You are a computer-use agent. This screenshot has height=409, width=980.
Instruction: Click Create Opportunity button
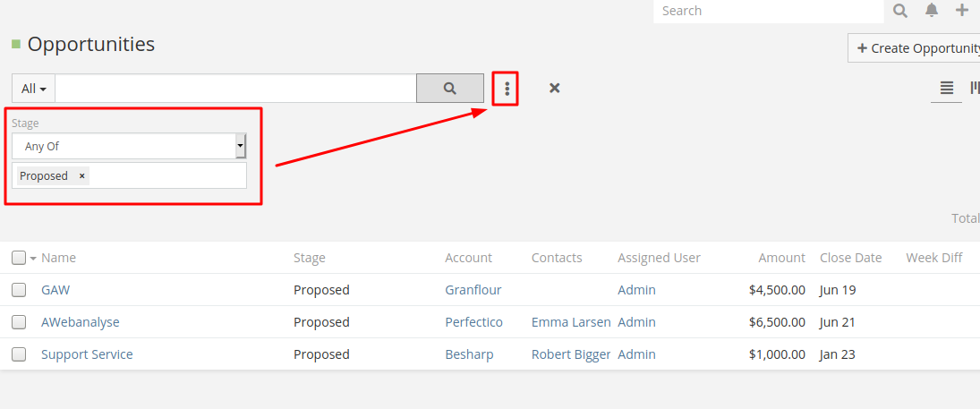(x=916, y=48)
